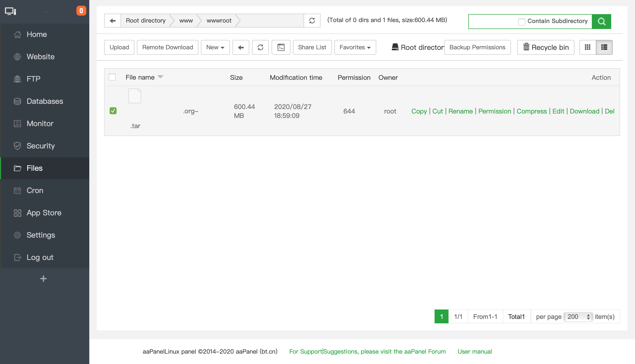The width and height of the screenshot is (635, 364).
Task: Open the New dropdown menu
Action: (215, 47)
